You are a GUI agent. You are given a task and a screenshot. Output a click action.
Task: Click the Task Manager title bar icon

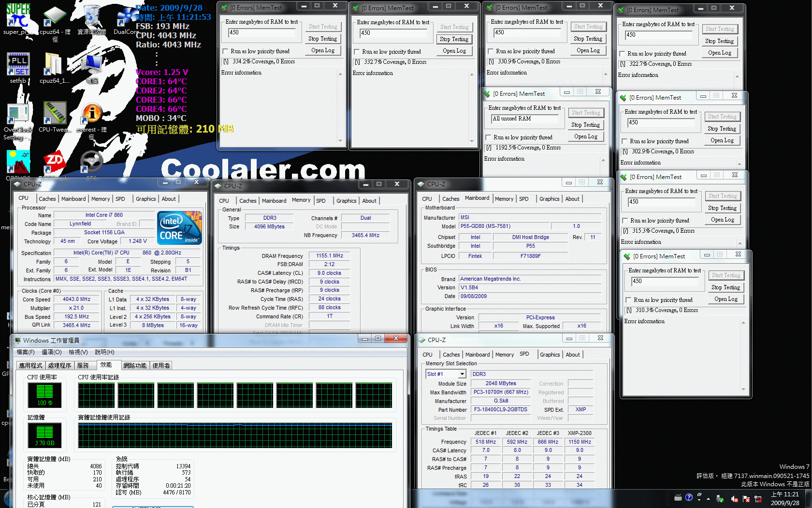(17, 341)
